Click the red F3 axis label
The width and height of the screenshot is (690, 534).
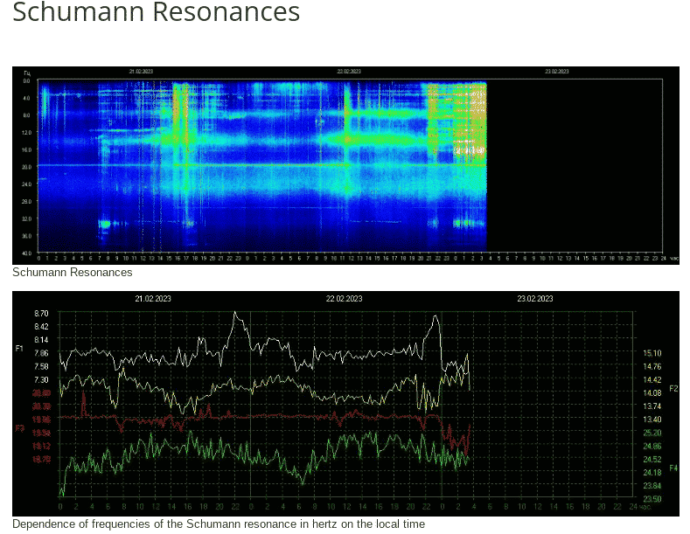point(19,428)
